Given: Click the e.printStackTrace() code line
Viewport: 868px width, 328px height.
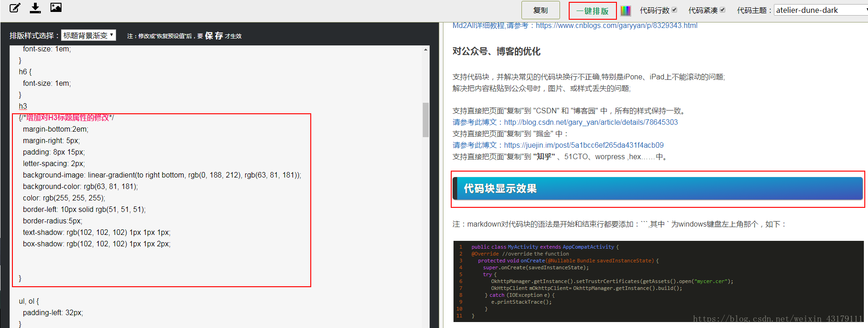Looking at the screenshot, I should 521,302.
